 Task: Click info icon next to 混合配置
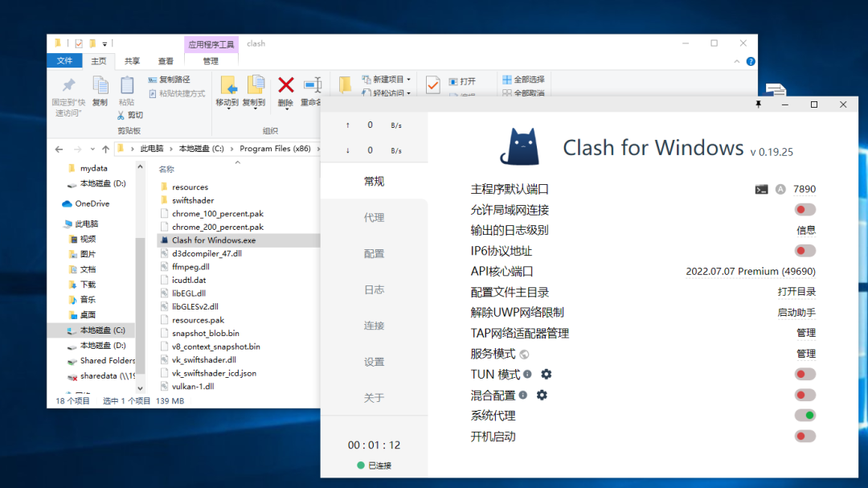(522, 395)
